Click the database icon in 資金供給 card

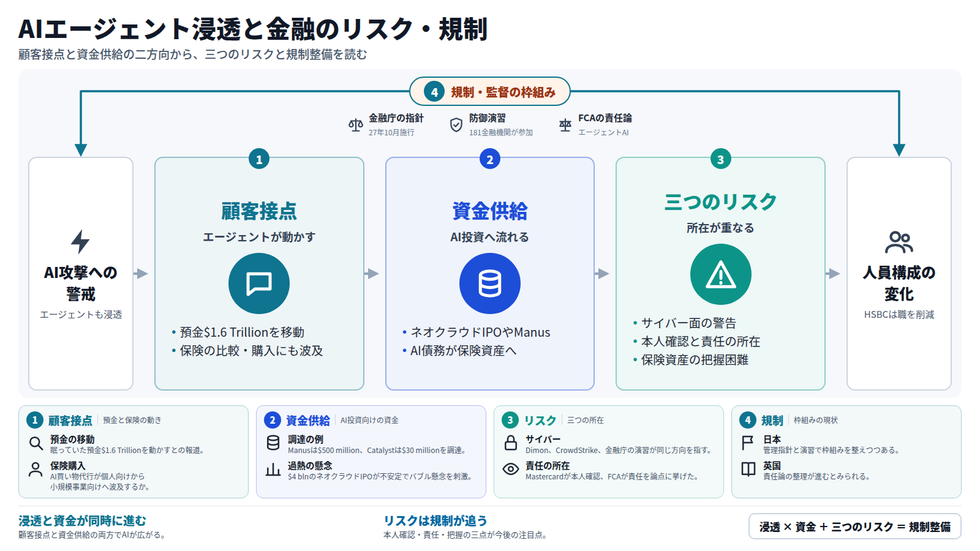click(x=490, y=283)
